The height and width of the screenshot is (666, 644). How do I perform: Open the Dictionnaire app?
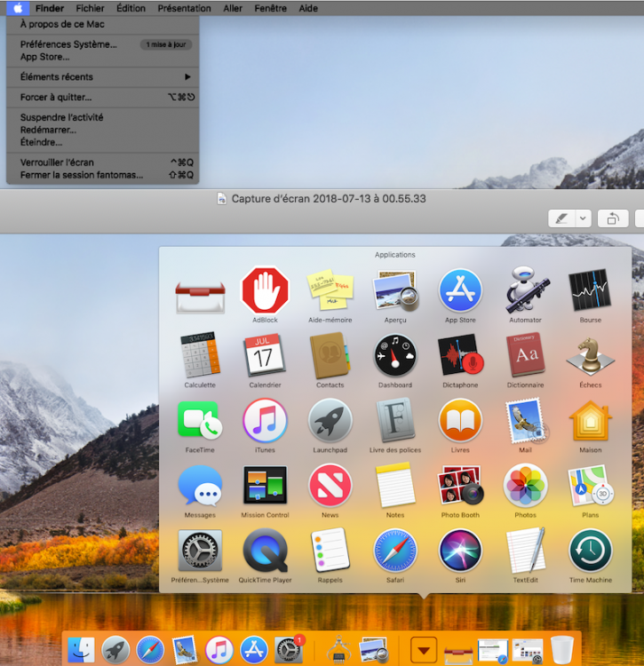point(526,355)
